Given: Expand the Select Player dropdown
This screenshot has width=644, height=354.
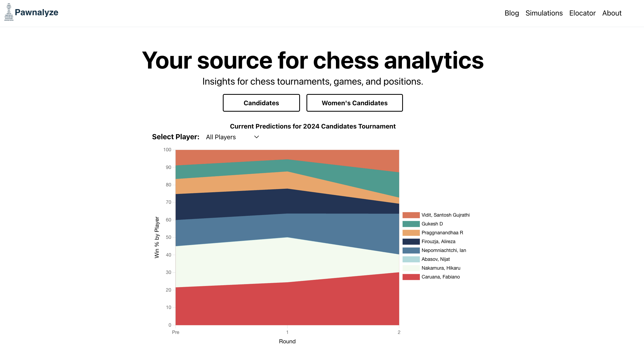Looking at the screenshot, I should (232, 137).
